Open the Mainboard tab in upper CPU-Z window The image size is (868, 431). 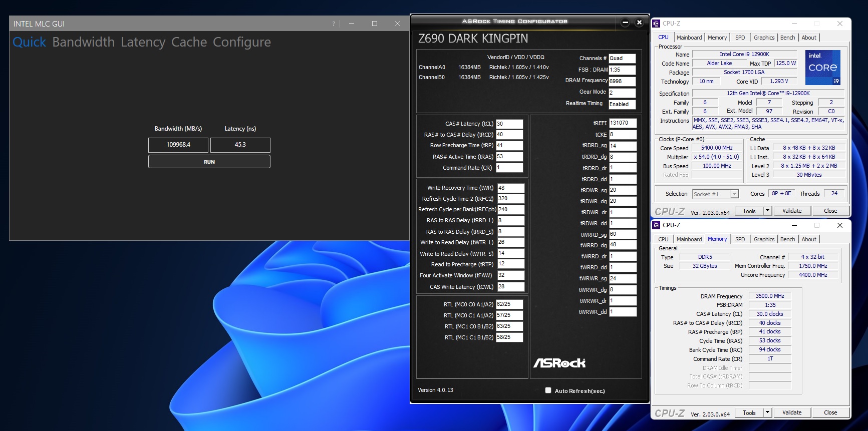click(x=689, y=38)
